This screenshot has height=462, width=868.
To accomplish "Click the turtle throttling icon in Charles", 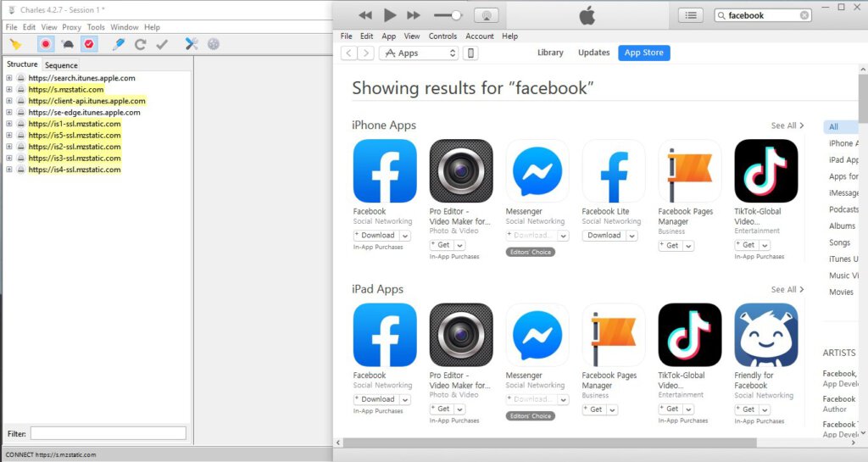I will [x=67, y=44].
